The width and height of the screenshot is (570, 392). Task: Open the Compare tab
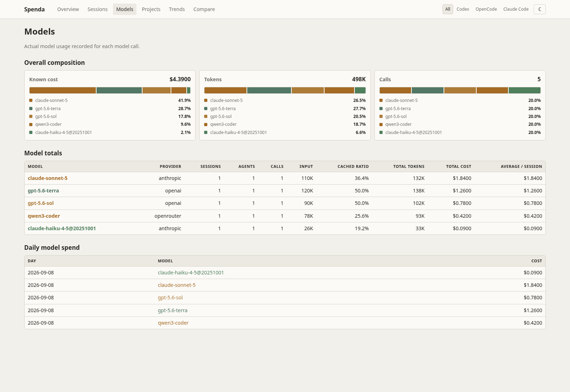204,9
